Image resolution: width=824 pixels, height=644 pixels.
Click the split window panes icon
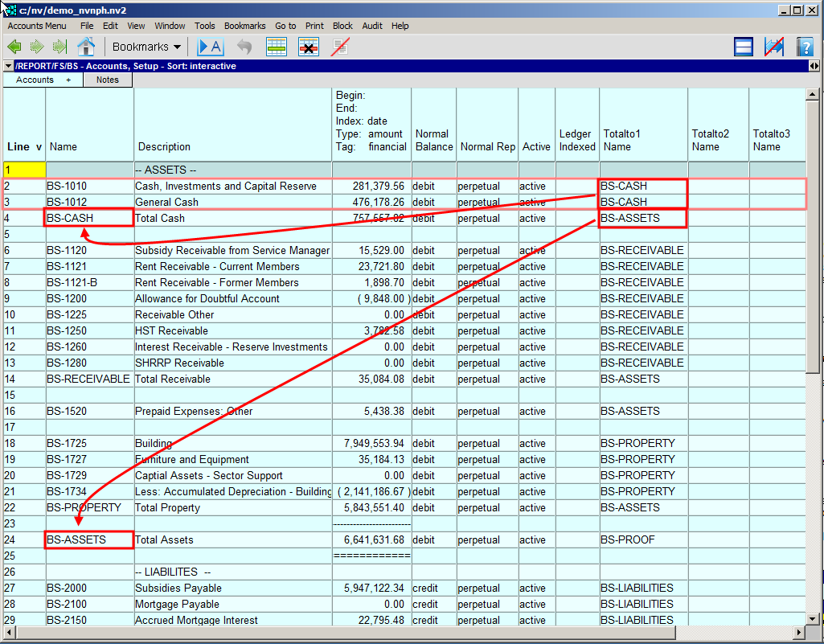point(744,47)
